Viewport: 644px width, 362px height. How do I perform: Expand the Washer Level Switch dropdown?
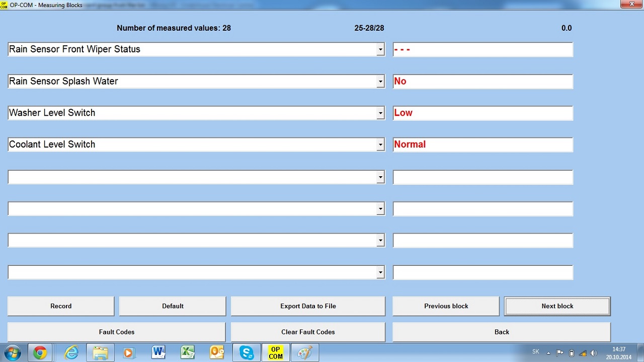(380, 113)
